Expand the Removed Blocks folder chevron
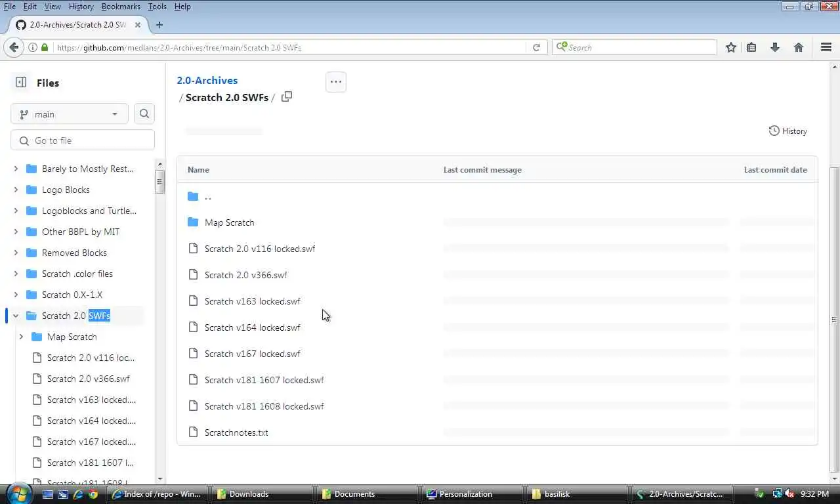Screen dimensions: 840x504 16,253
